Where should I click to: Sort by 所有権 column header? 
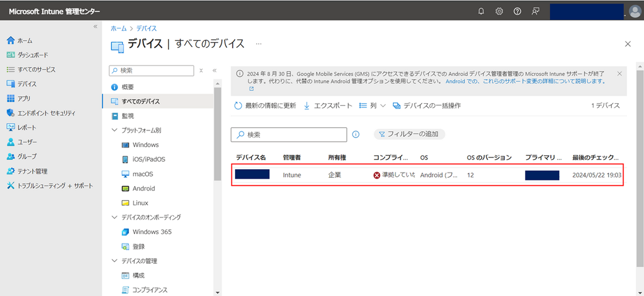[x=338, y=157]
